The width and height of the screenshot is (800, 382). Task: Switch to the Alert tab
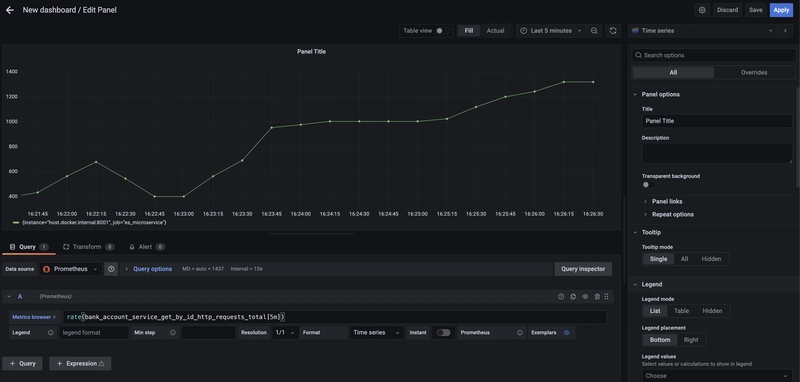pos(146,247)
